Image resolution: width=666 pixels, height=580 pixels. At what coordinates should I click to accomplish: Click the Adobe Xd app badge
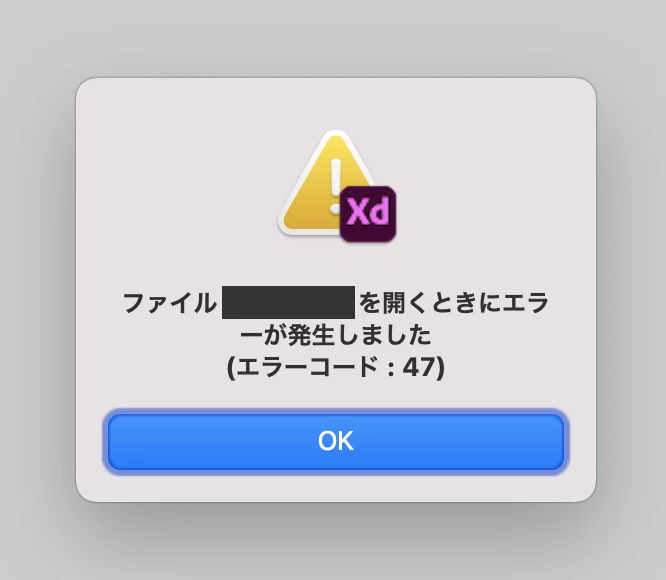(368, 214)
